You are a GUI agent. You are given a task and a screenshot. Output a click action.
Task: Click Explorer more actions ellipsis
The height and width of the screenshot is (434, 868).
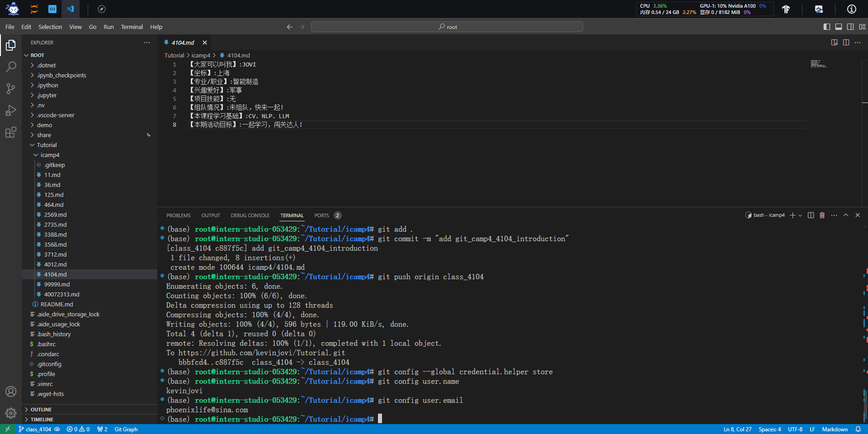[147, 43]
